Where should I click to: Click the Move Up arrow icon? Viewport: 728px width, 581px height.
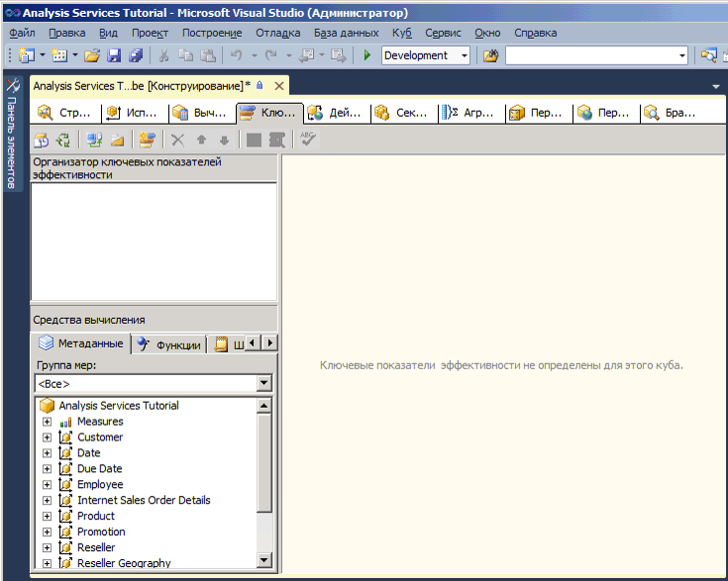[x=201, y=140]
